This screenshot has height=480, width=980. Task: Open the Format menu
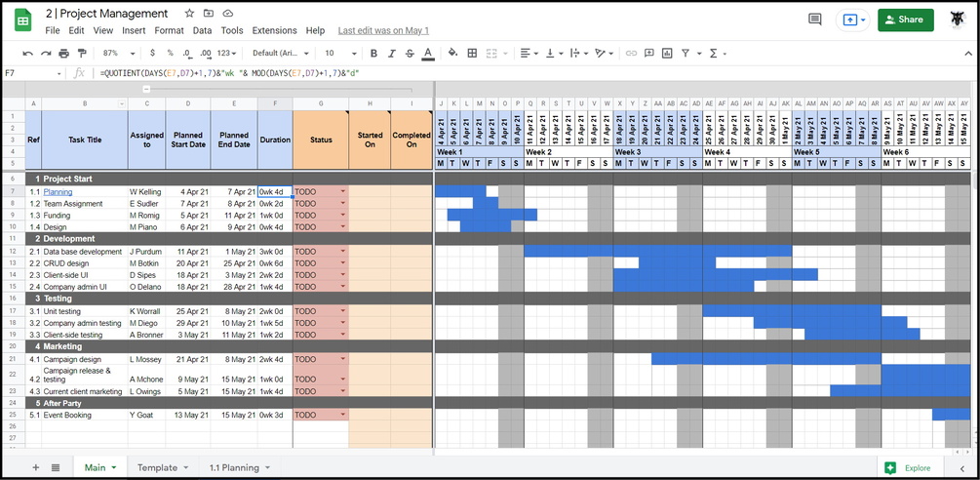pos(170,30)
